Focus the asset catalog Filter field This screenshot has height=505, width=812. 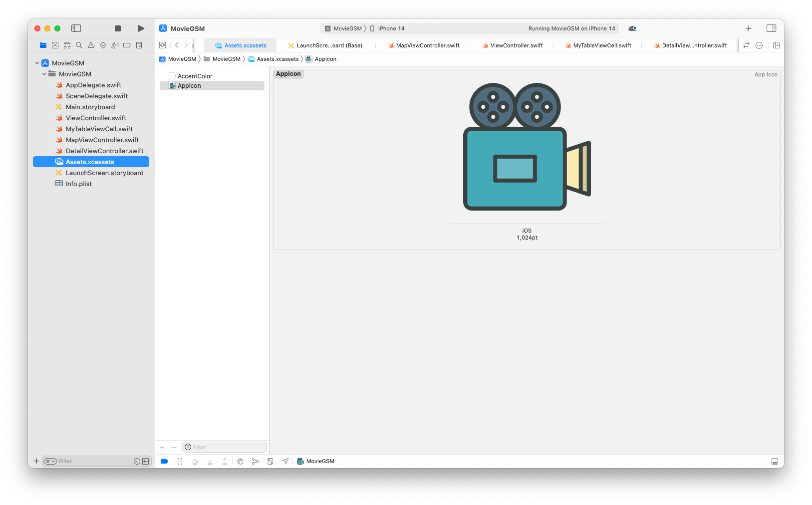point(225,448)
